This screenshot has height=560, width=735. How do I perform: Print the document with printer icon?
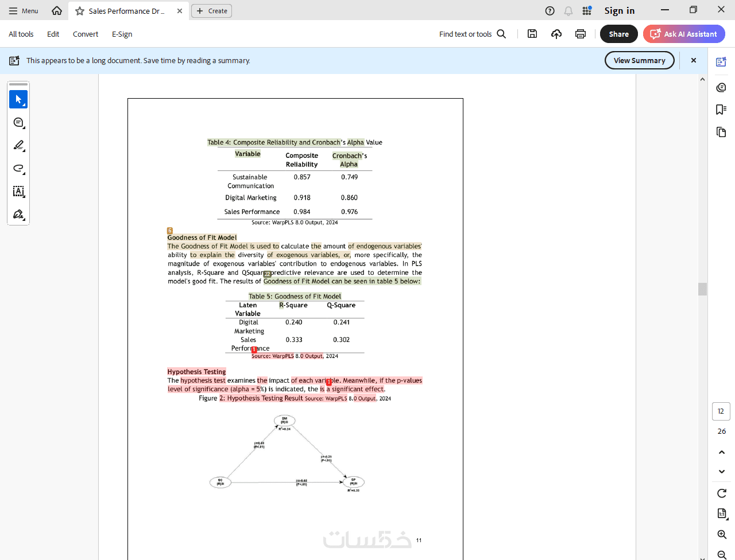coord(581,34)
